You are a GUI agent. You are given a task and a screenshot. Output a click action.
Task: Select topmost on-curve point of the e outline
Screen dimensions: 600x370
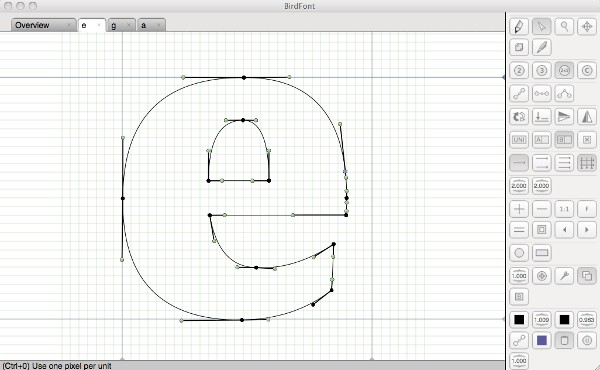click(x=244, y=78)
